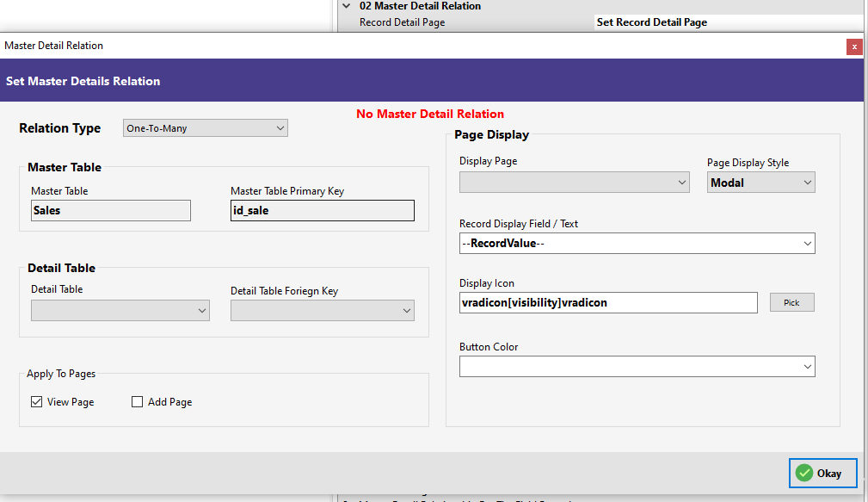The image size is (868, 502).
Task: Collapse the 02 Master Detail Relation section
Action: pos(345,6)
